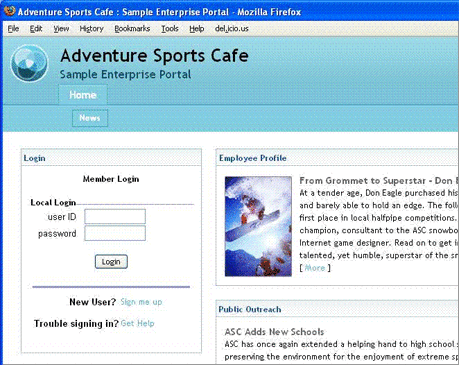Open the History menu

click(x=91, y=29)
